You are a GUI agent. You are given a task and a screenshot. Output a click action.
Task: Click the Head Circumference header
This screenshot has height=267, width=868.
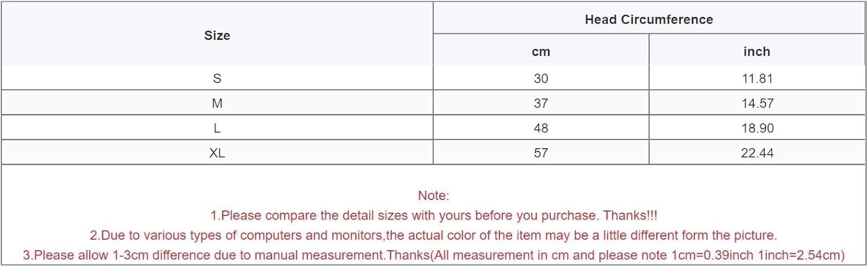click(649, 19)
